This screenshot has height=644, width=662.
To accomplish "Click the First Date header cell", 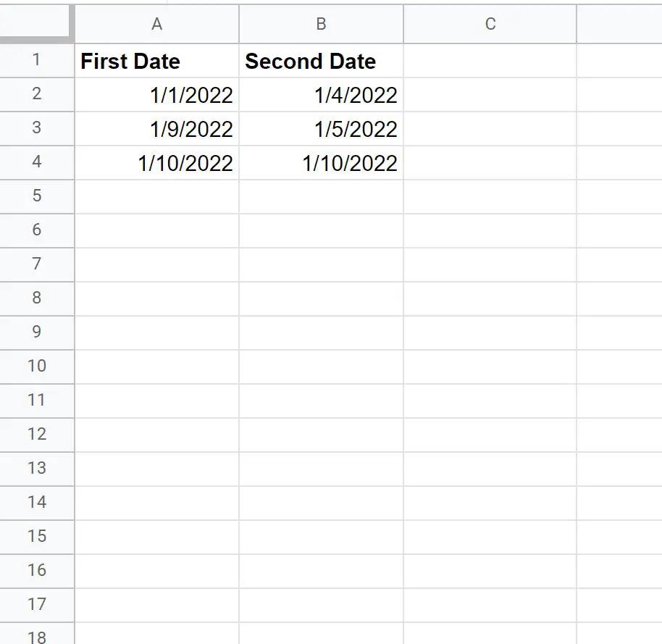I will pos(156,61).
